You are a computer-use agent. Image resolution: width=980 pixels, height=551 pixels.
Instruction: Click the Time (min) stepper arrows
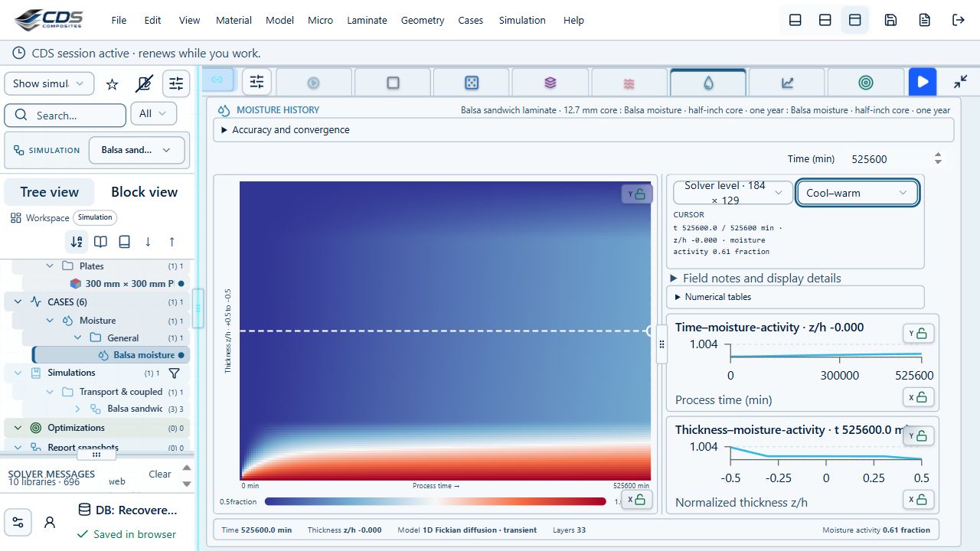(x=938, y=158)
